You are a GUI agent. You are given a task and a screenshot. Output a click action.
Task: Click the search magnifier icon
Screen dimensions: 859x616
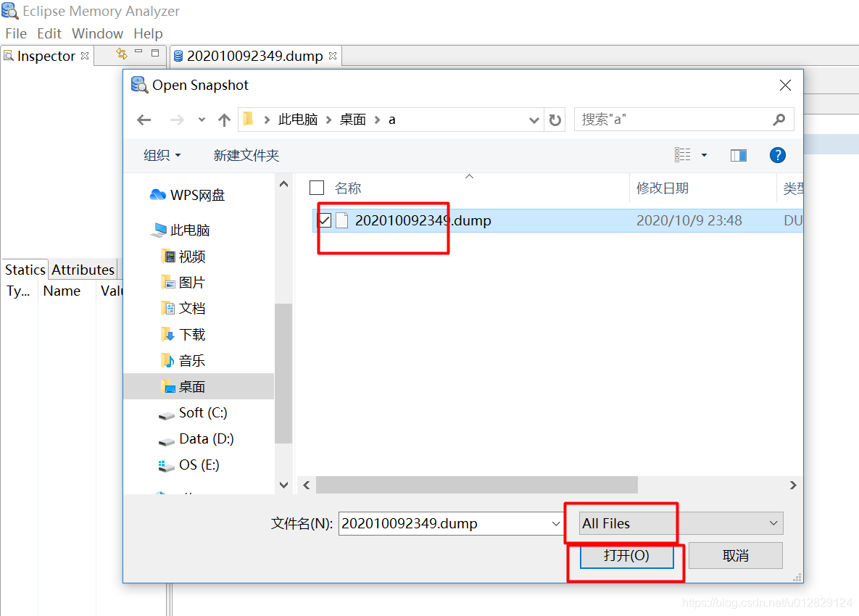(779, 120)
